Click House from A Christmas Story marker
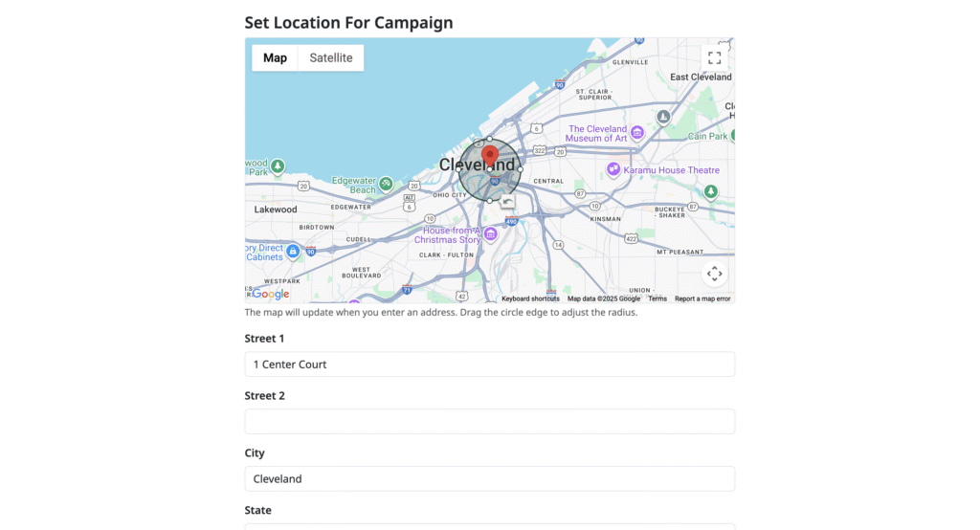Viewport: 980px width, 530px height. (491, 234)
